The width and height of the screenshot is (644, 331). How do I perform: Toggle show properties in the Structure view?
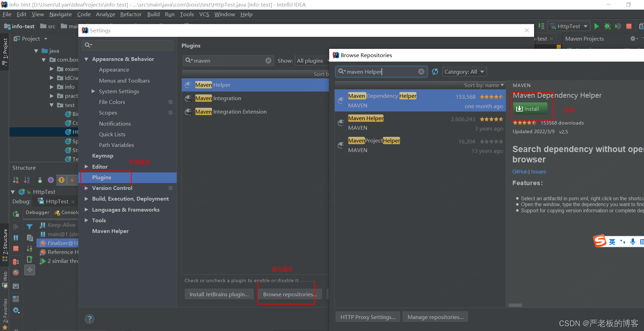tap(51, 180)
